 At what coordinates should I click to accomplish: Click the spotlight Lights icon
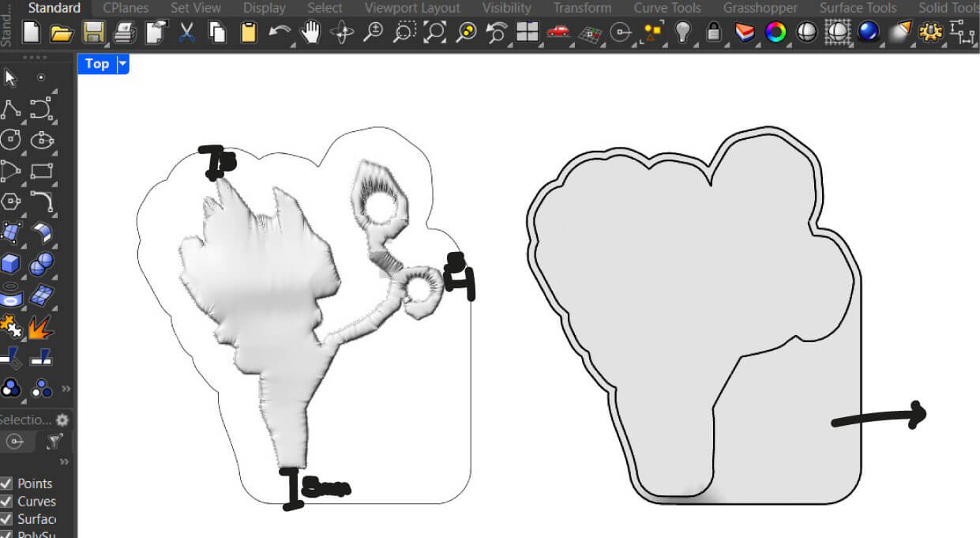(x=899, y=32)
